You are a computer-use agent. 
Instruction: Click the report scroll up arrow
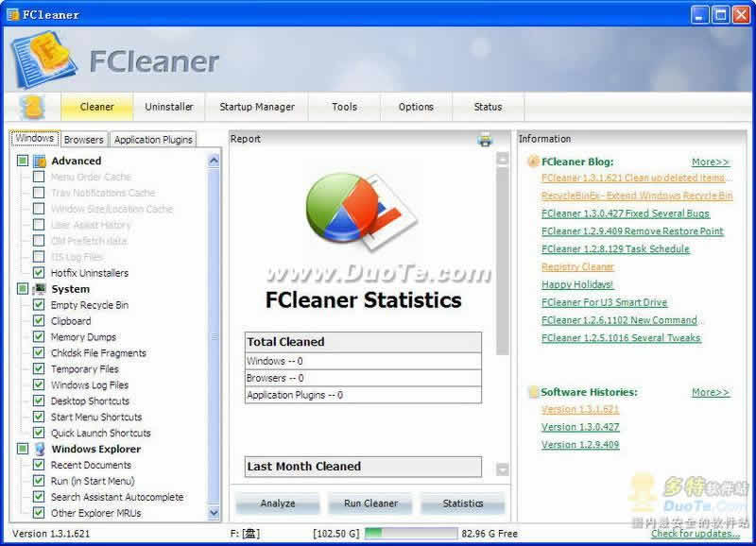point(503,159)
